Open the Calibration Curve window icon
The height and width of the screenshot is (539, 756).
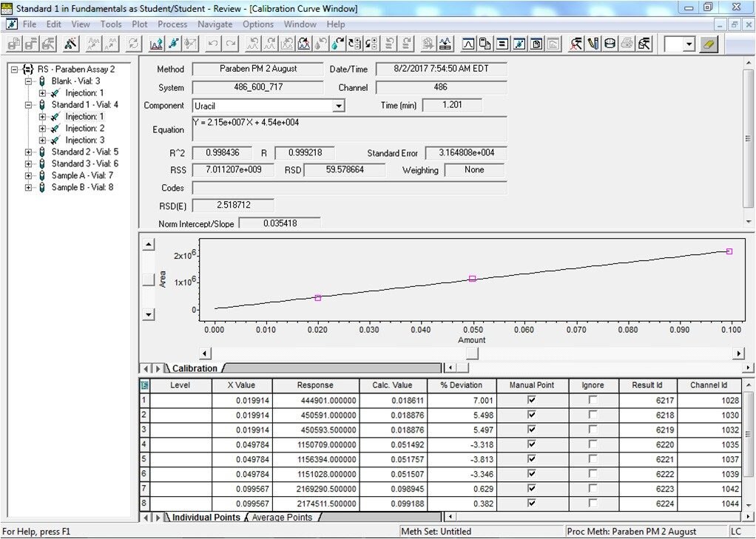click(x=519, y=44)
